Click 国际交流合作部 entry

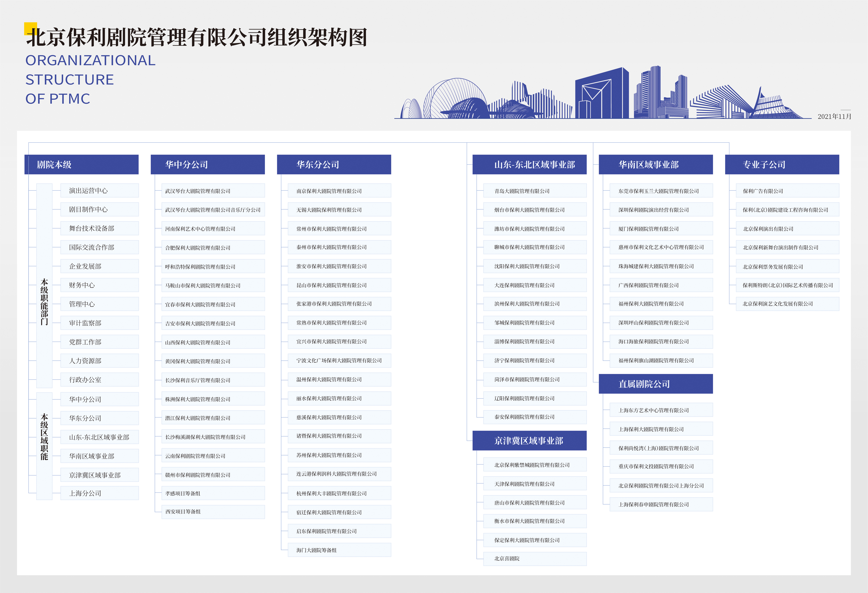tap(99, 247)
